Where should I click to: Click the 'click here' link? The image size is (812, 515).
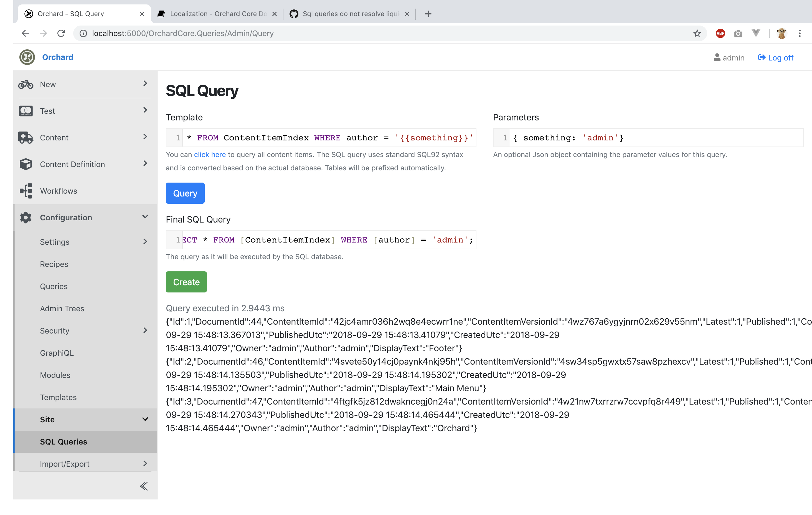(x=210, y=155)
